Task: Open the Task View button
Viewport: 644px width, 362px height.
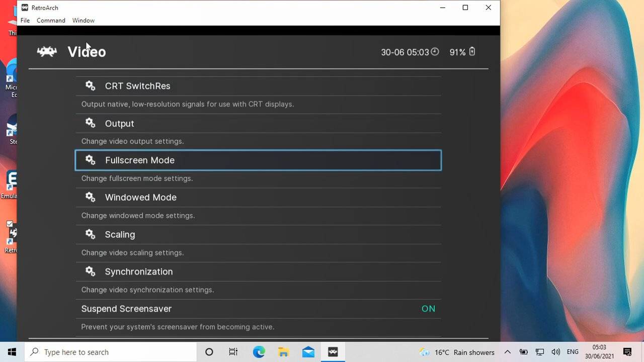Action: (x=233, y=352)
